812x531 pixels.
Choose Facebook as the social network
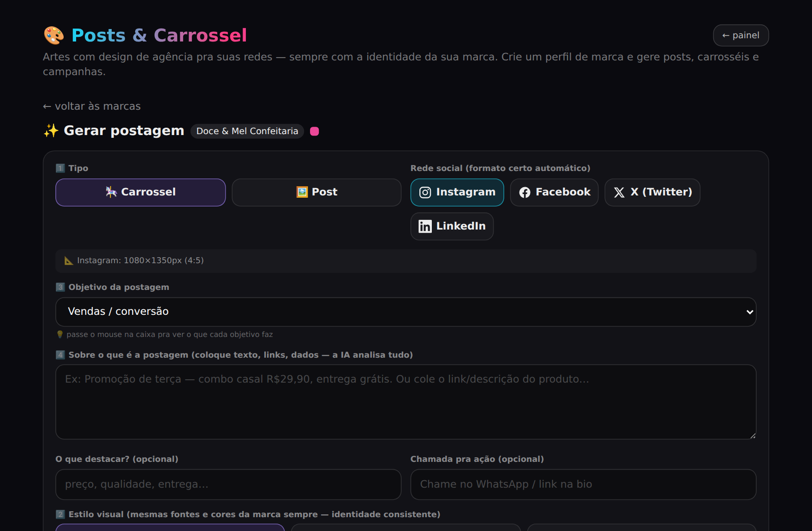coord(554,192)
